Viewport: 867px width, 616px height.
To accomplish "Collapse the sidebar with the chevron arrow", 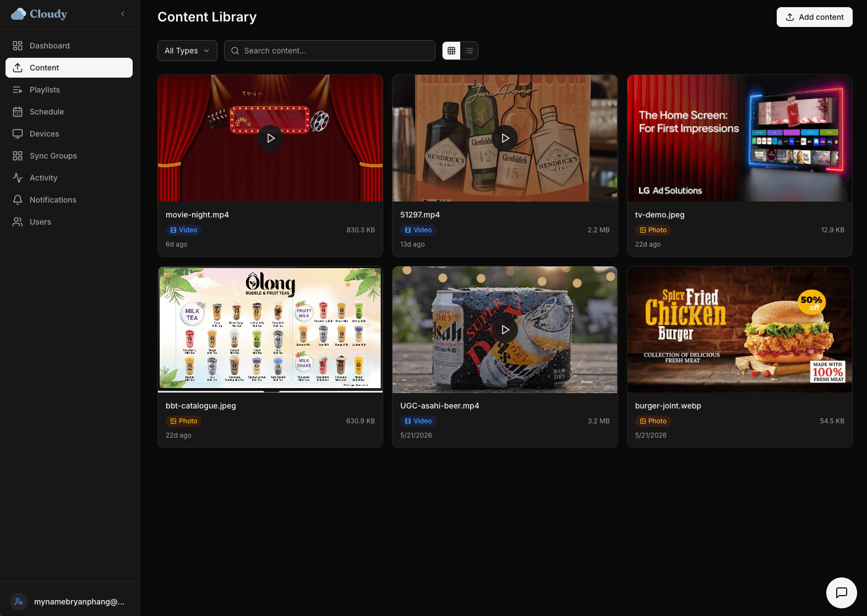I will coord(123,14).
